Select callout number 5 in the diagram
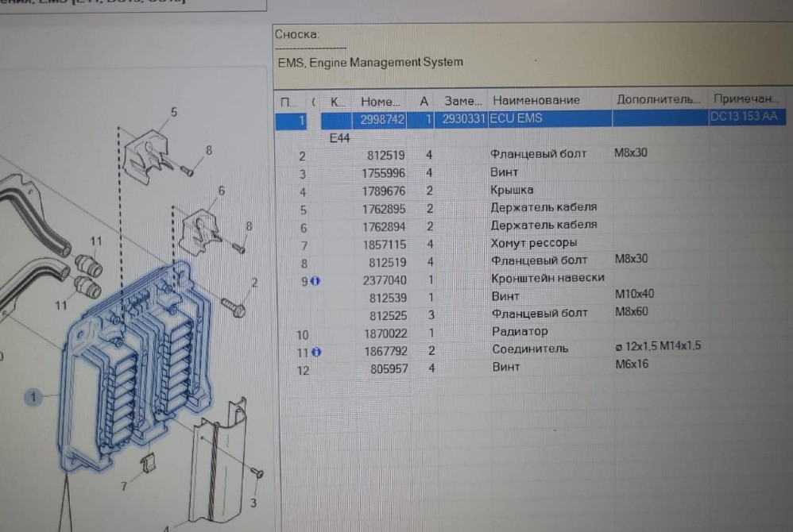 point(173,112)
